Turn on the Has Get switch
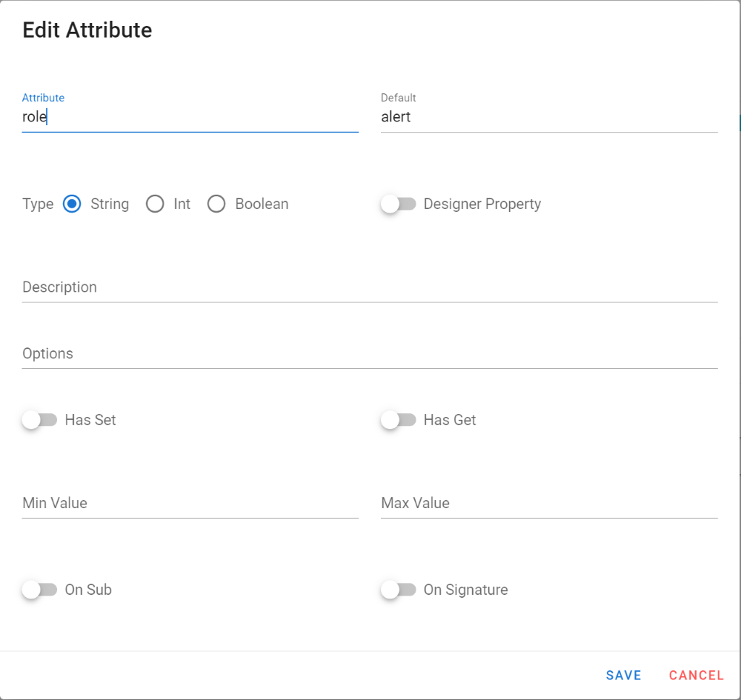 tap(399, 420)
